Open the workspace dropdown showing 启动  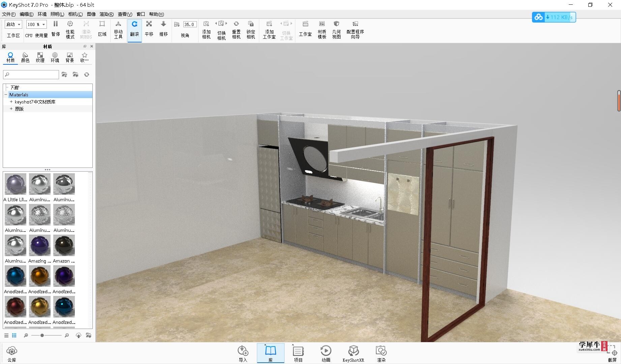coord(13,24)
